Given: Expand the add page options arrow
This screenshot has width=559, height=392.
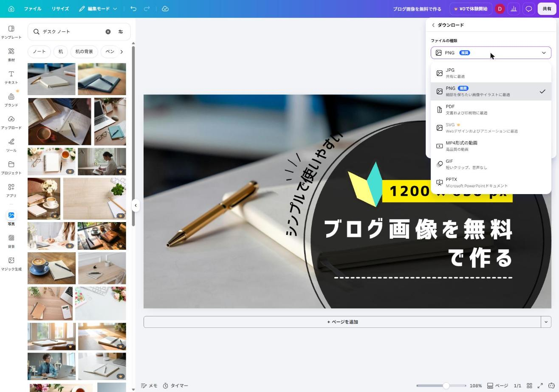Looking at the screenshot, I should point(546,322).
